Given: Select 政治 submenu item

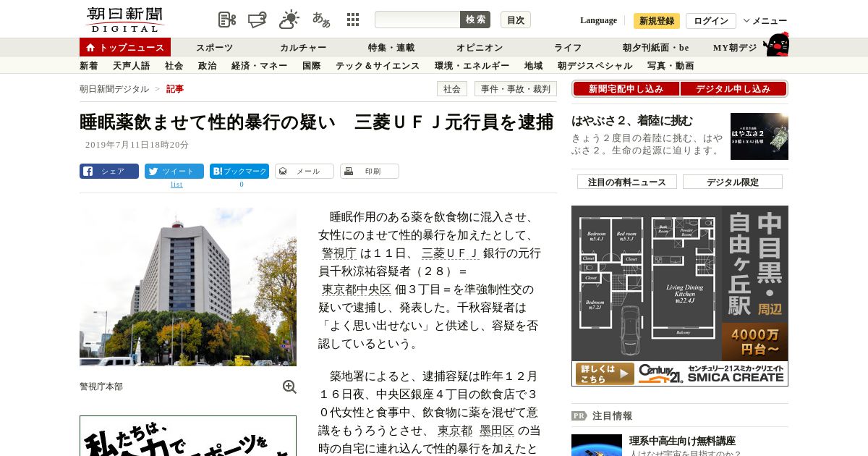Looking at the screenshot, I should tap(208, 66).
